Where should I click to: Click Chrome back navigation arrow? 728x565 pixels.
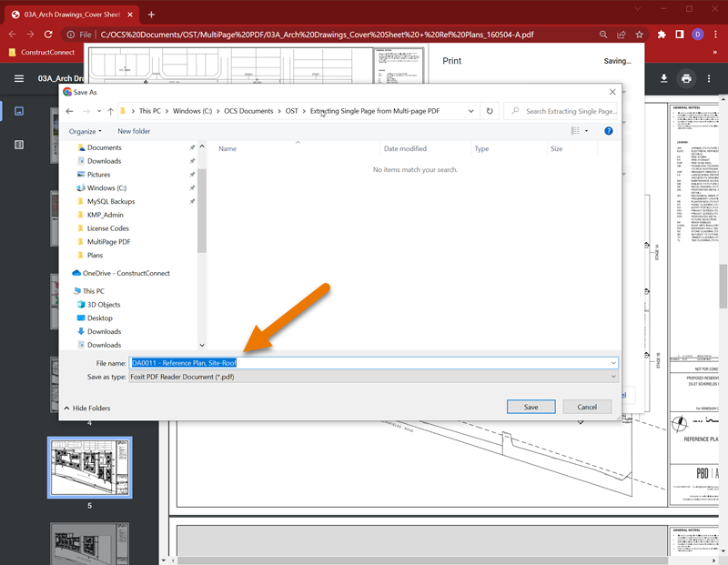13,35
